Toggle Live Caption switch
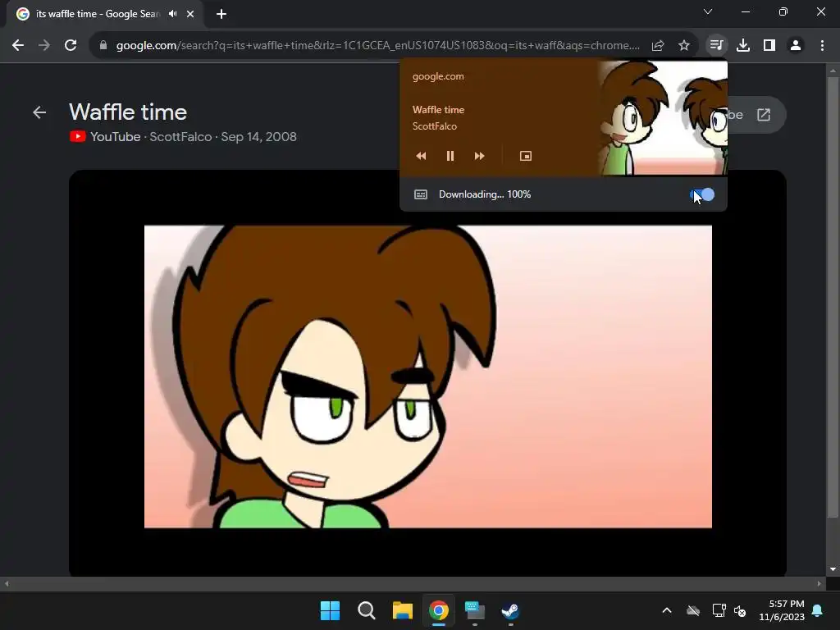The image size is (840, 630). click(702, 194)
